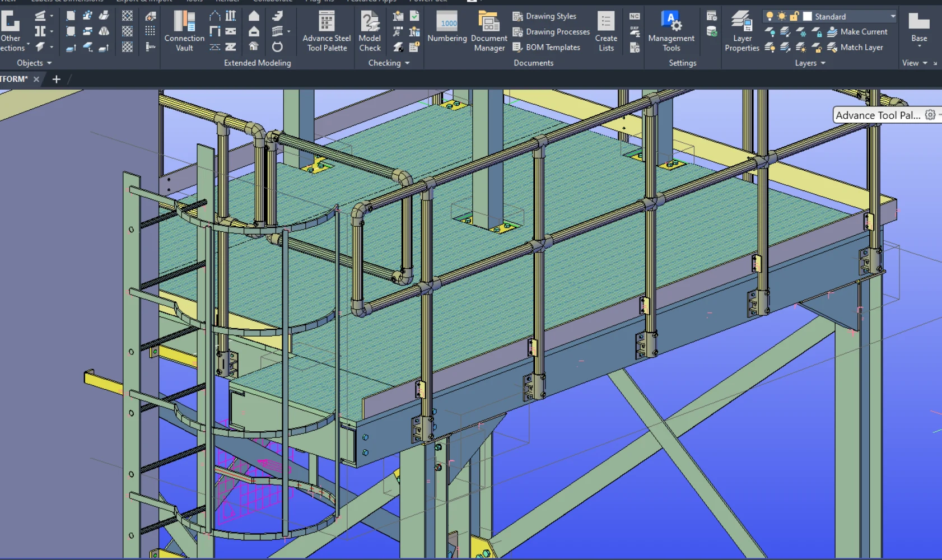Click the Thaw All Layers icon

point(801,48)
